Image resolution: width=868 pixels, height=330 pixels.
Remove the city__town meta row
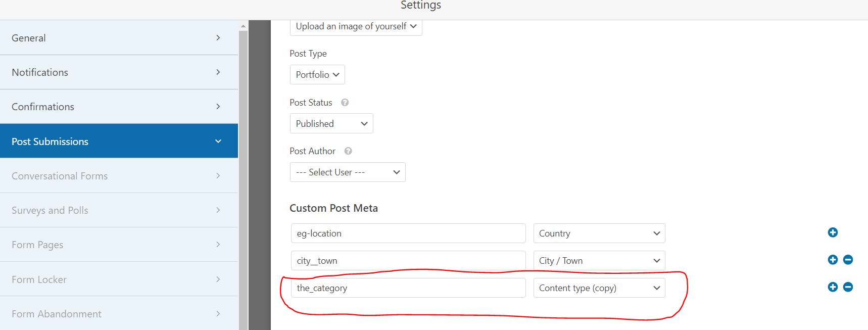(848, 260)
